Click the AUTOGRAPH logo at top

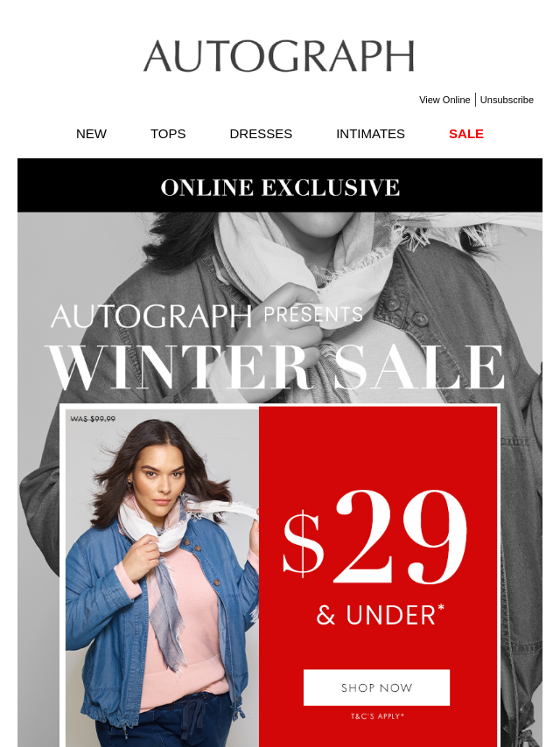[x=279, y=56]
